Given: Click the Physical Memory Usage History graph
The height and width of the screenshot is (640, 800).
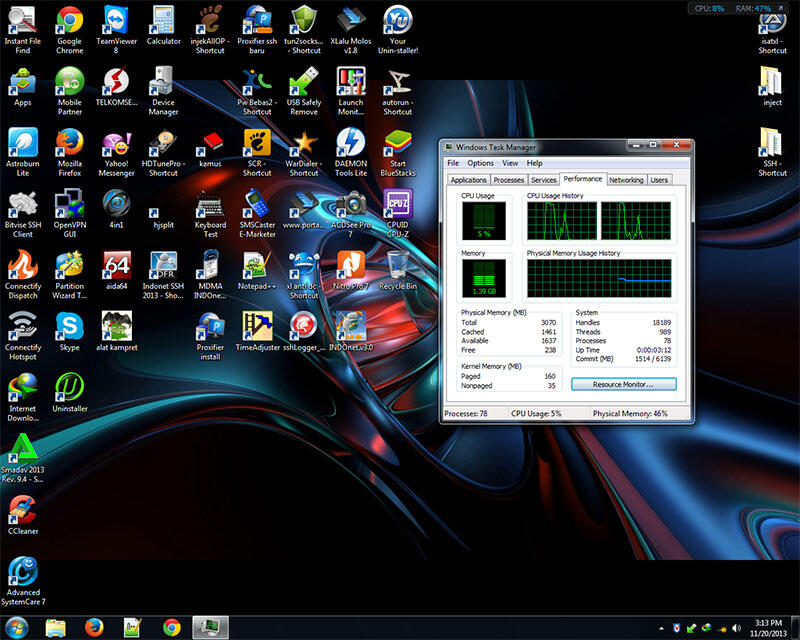Looking at the screenshot, I should point(599,278).
